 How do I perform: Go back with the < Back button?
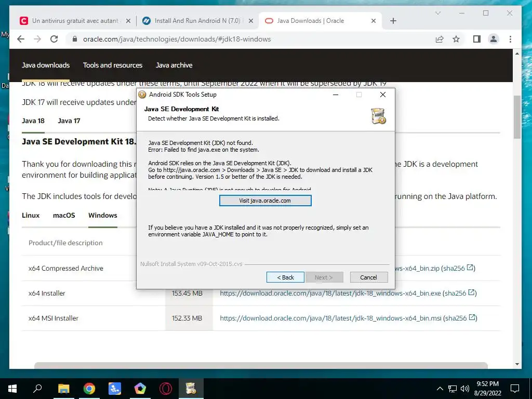point(285,277)
